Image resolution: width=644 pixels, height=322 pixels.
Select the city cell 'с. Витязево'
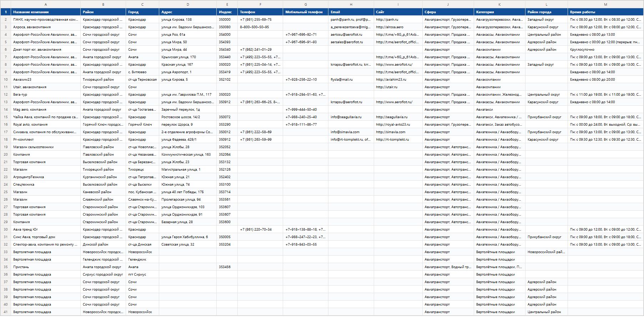point(142,72)
